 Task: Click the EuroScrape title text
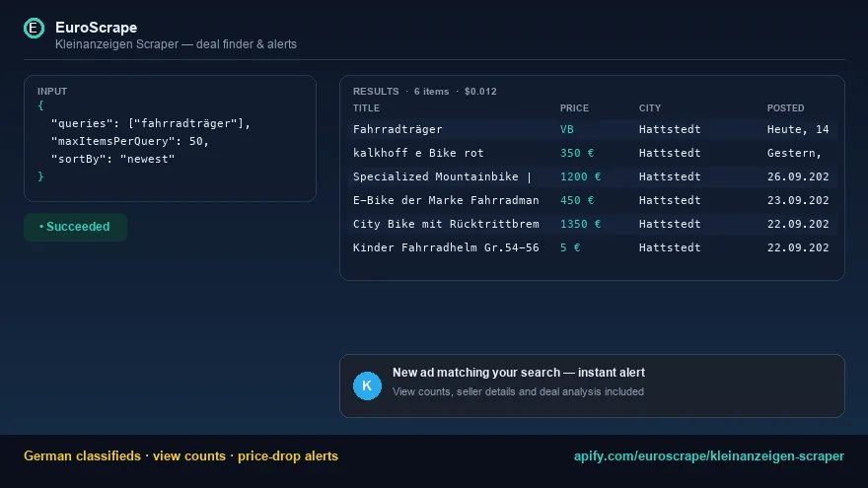pos(97,28)
